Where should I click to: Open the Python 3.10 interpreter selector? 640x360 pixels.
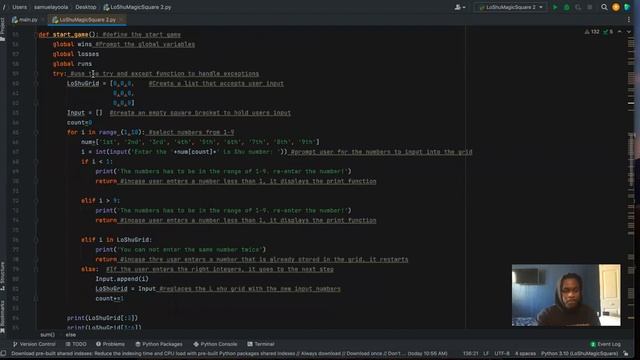[x=579, y=353]
